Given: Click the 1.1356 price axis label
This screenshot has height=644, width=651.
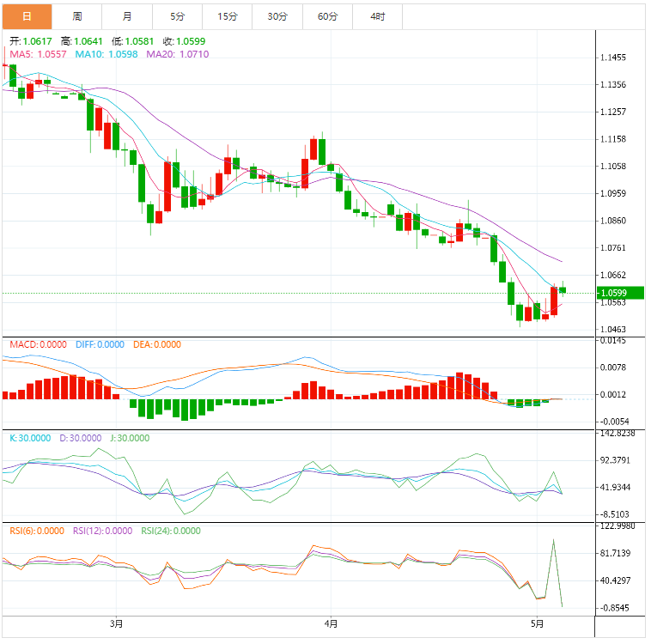Looking at the screenshot, I should pyautogui.click(x=613, y=85).
